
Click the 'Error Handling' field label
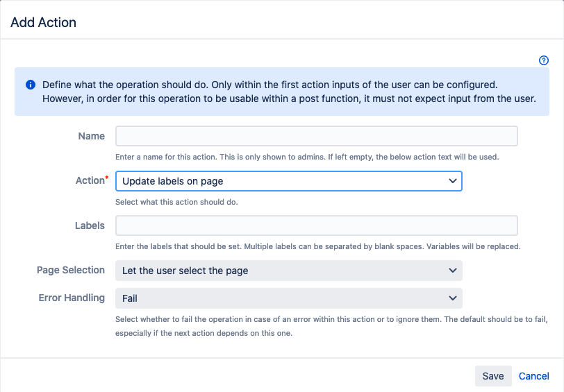(x=72, y=298)
